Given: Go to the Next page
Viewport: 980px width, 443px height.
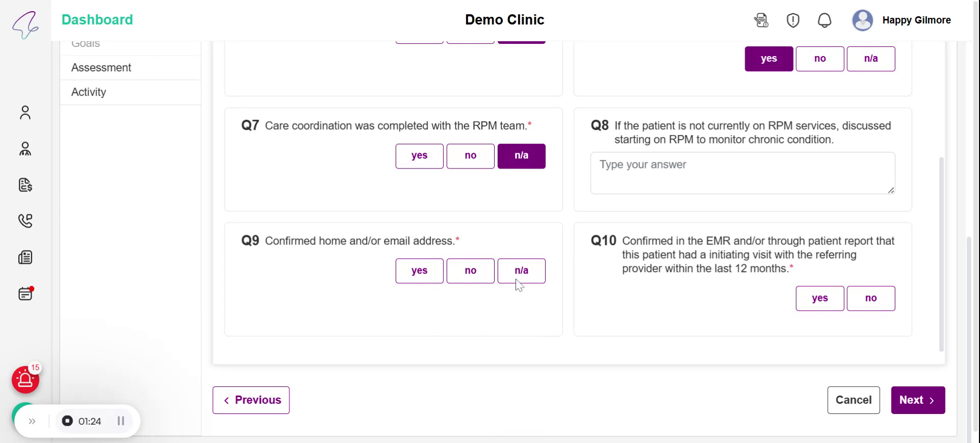Looking at the screenshot, I should 917,400.
